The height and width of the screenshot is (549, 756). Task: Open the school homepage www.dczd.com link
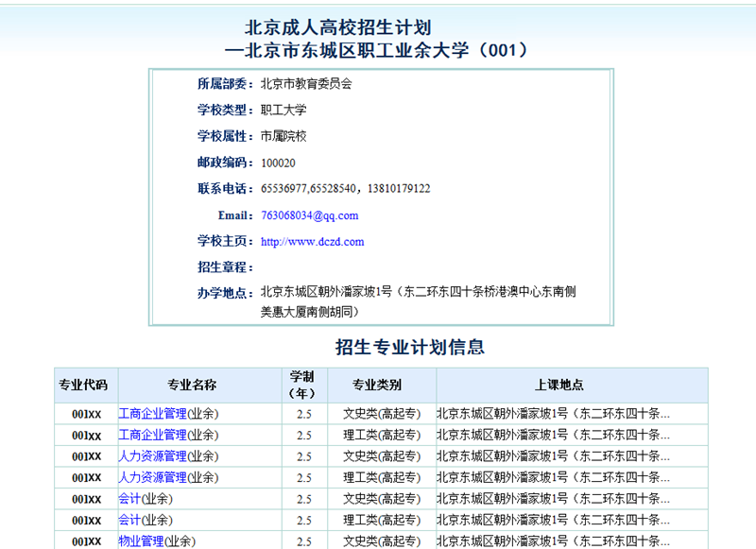[x=312, y=242]
